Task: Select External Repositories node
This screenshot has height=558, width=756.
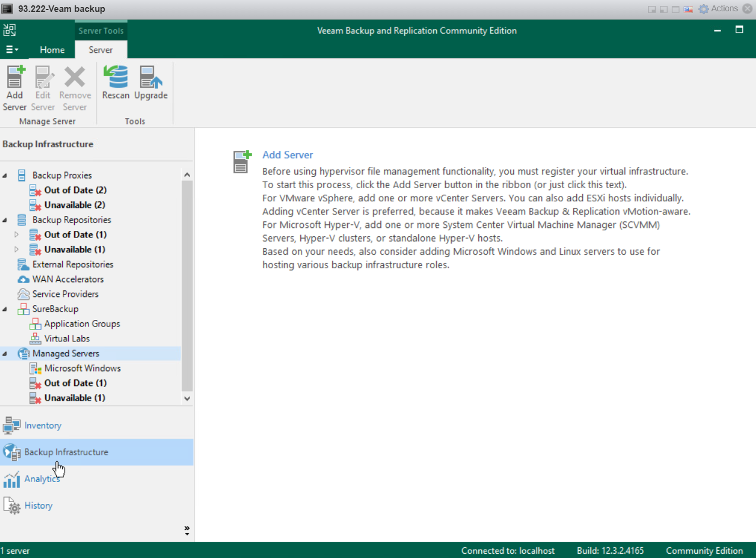Action: [x=72, y=264]
